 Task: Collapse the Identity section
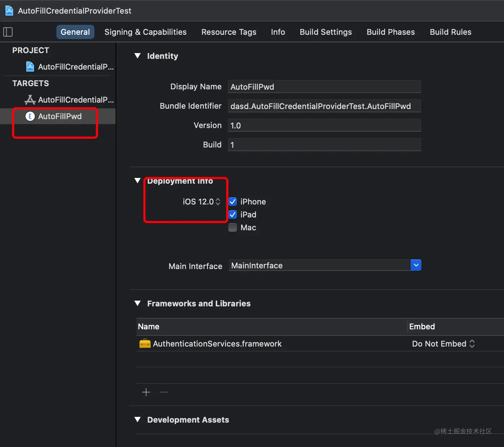click(137, 56)
